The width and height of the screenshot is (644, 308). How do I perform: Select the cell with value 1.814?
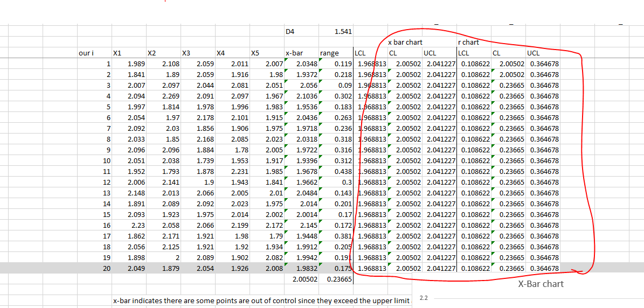pyautogui.click(x=163, y=107)
